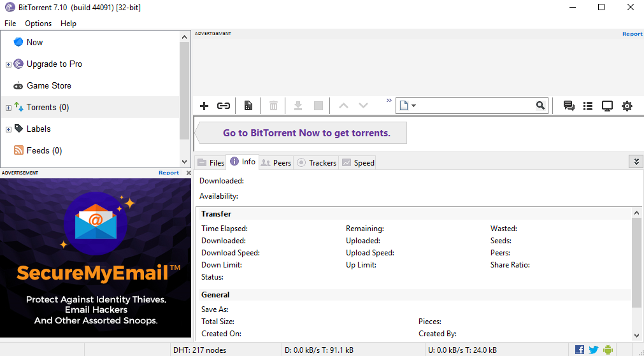Expand the Torrents tree node
Image resolution: width=644 pixels, height=356 pixels.
pyautogui.click(x=8, y=108)
